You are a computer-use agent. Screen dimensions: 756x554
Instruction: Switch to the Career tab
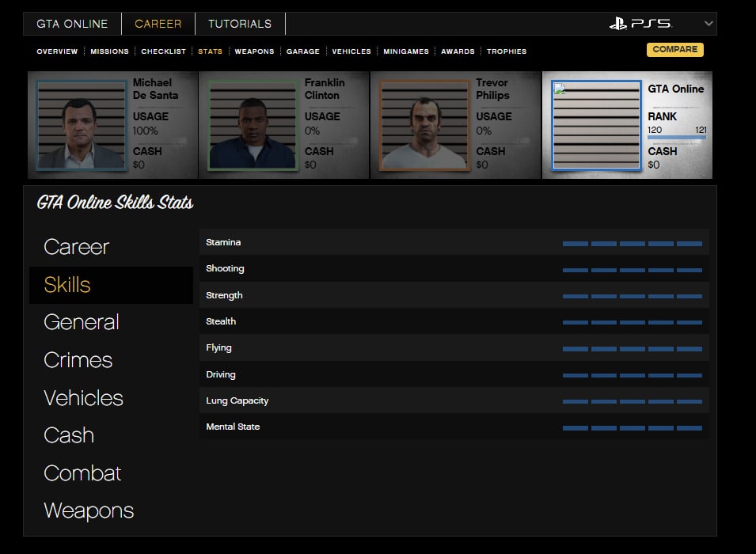click(158, 24)
